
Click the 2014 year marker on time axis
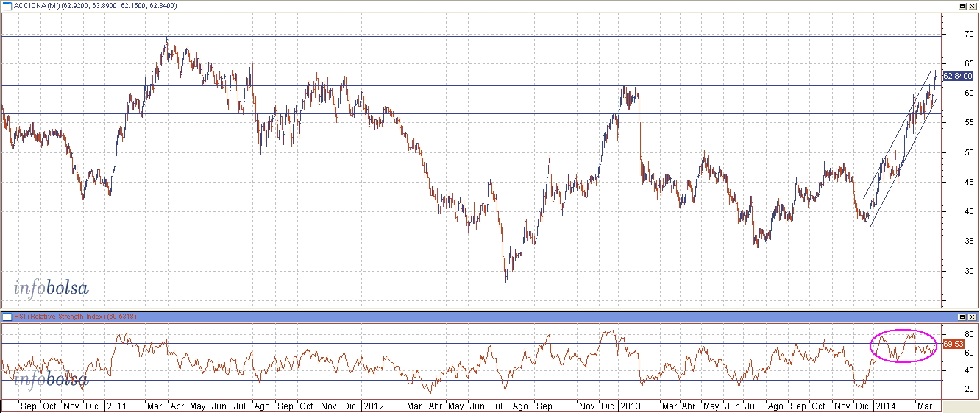(x=885, y=406)
